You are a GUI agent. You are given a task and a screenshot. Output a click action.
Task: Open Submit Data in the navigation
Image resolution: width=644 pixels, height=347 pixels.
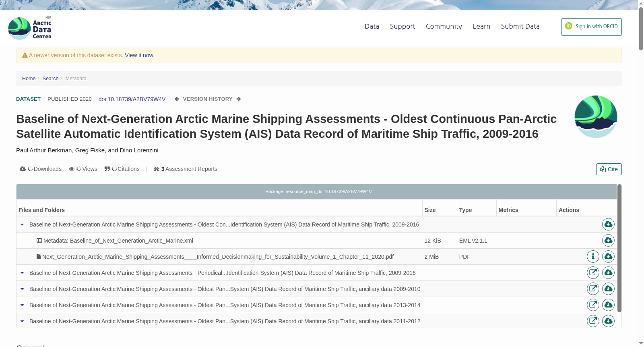tap(520, 26)
